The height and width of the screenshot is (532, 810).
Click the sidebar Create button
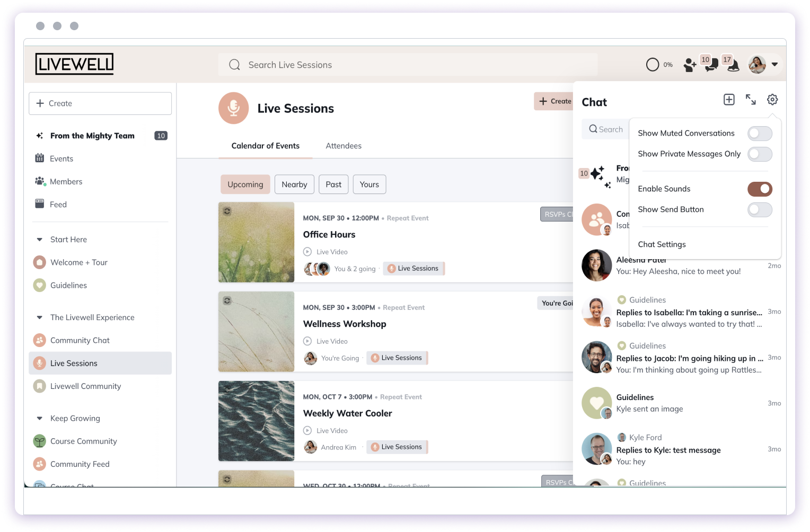tap(100, 103)
